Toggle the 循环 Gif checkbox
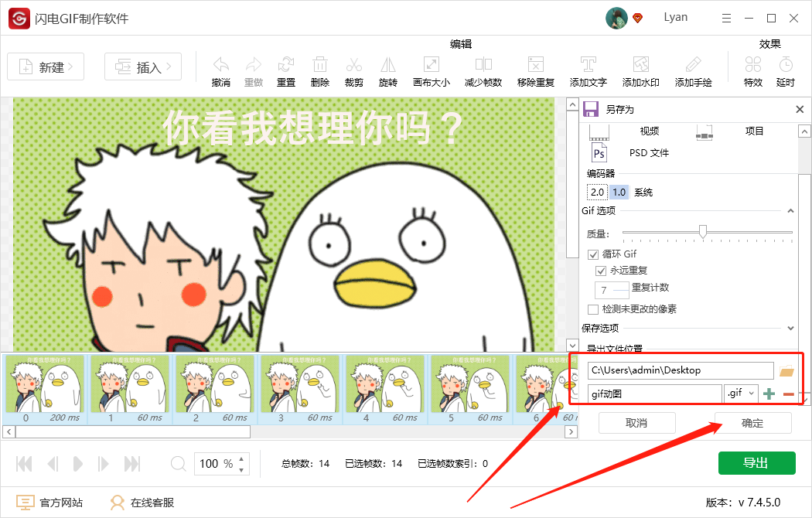The height and width of the screenshot is (518, 812). 593,254
